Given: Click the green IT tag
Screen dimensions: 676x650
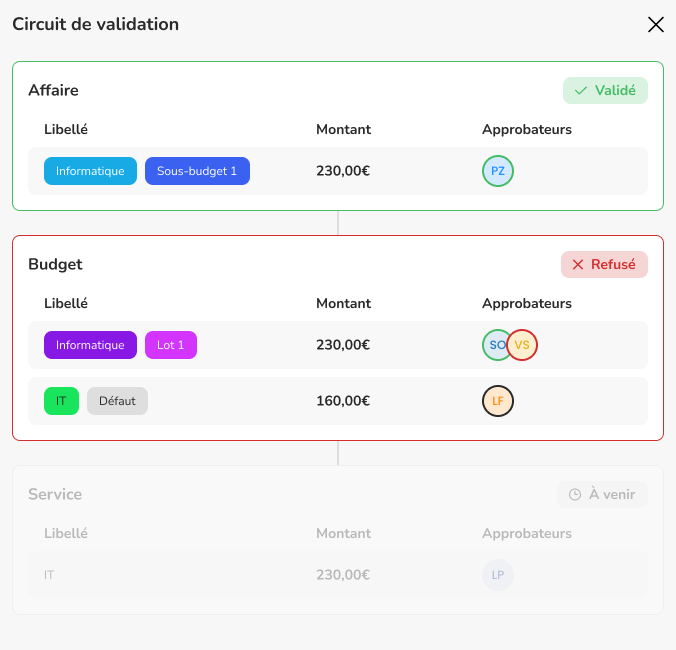Looking at the screenshot, I should click(x=61, y=401).
